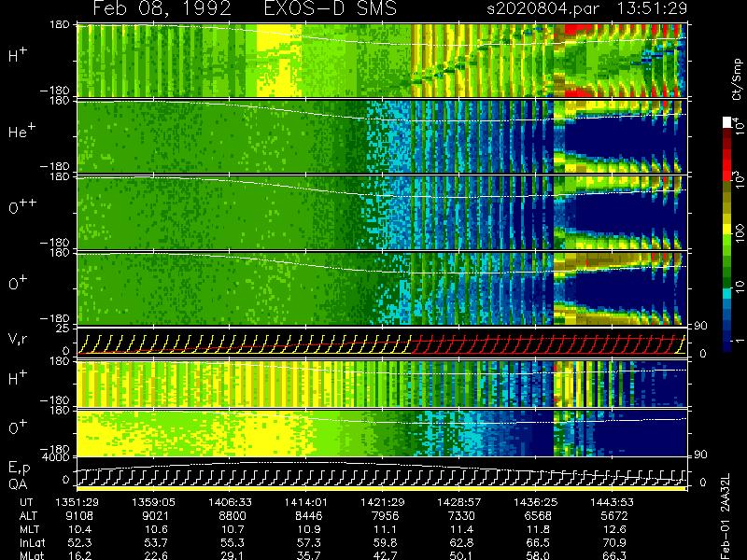Click the ALT value "9108"
Image resolution: width=747 pixels, height=560 pixels.
pos(79,516)
